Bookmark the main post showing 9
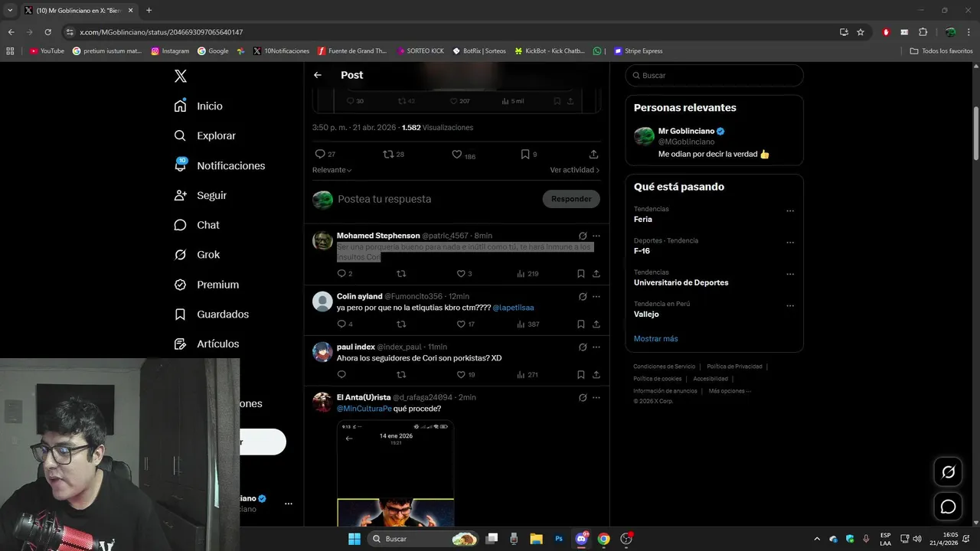980x551 pixels. tap(528, 154)
